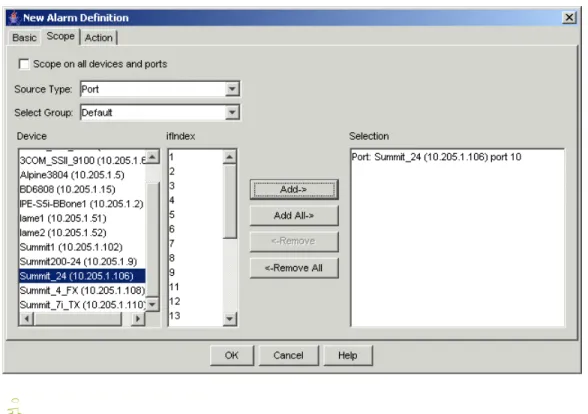
Task: Select ifIndex 9
Action: point(195,273)
